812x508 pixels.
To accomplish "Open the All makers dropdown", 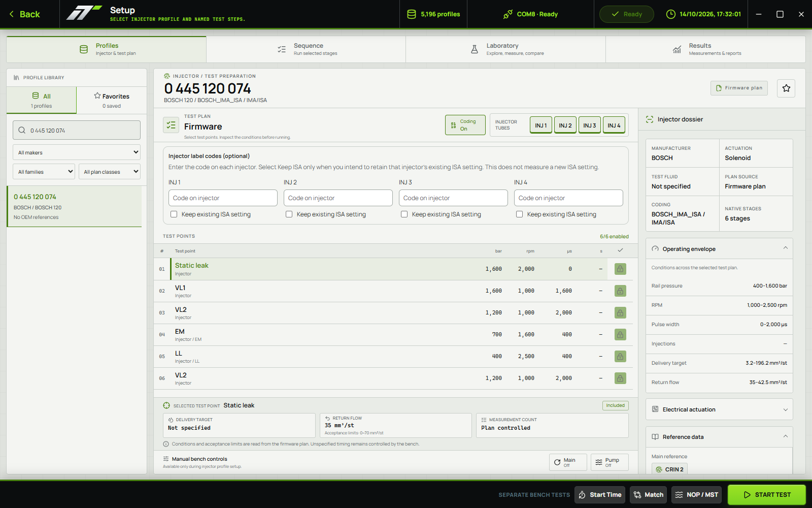I will tap(77, 152).
